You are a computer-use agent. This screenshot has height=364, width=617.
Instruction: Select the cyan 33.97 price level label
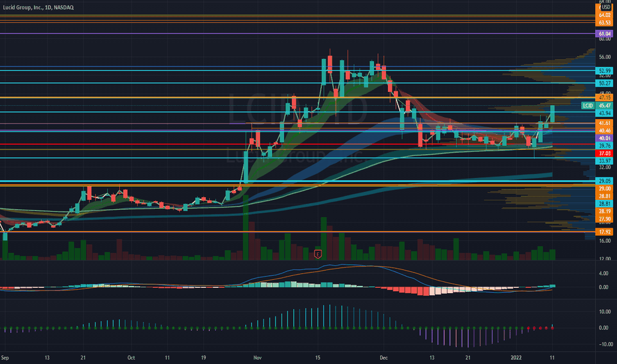click(x=604, y=161)
